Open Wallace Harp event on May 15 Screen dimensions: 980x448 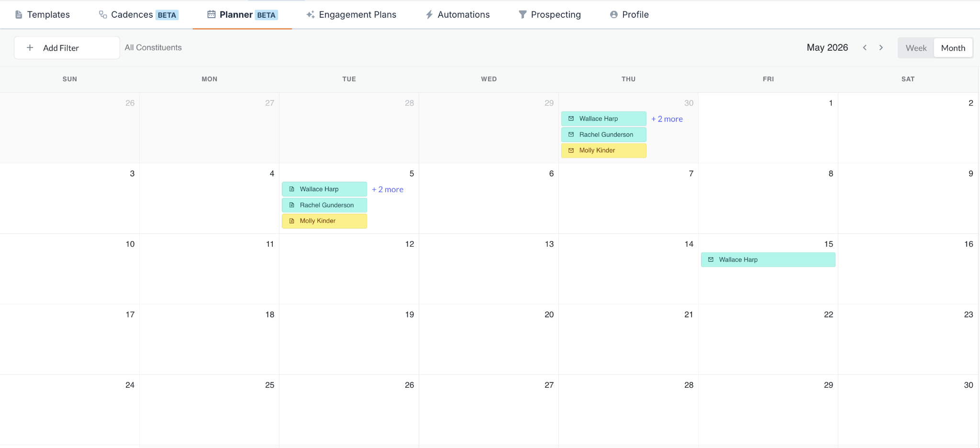pyautogui.click(x=768, y=260)
